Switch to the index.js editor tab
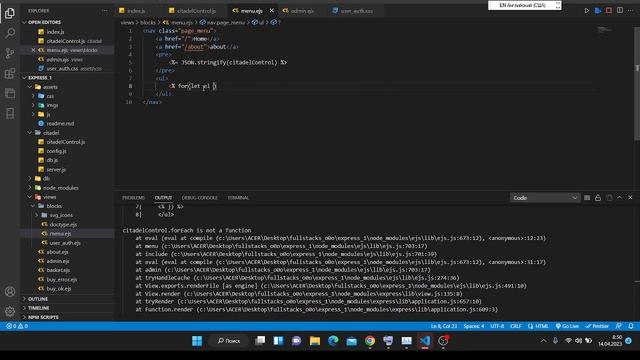This screenshot has width=640, height=360. pos(136,11)
